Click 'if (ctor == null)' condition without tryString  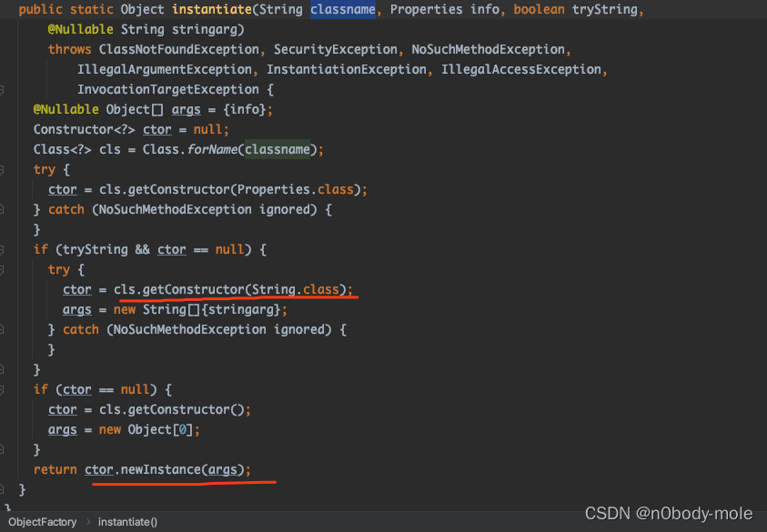95,390
